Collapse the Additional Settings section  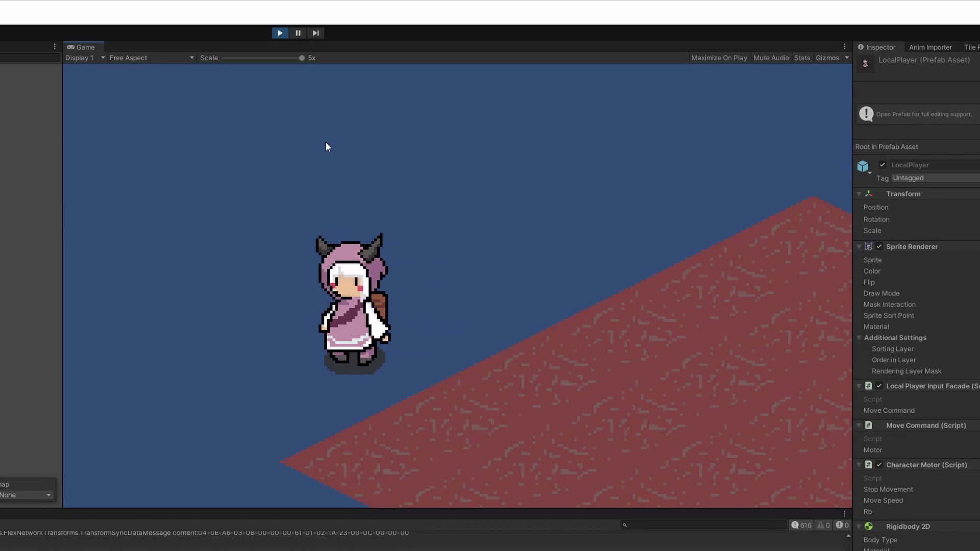coord(859,338)
